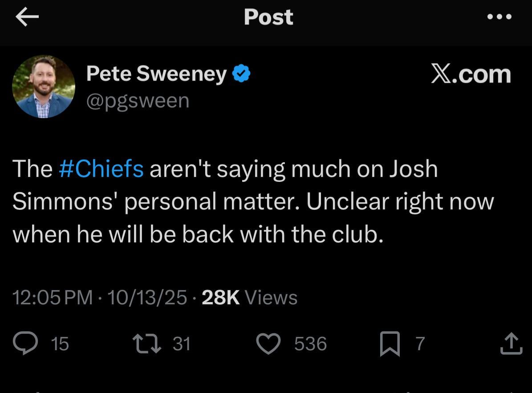Click Pete Sweeney's display name
This screenshot has width=532, height=393.
(x=156, y=73)
